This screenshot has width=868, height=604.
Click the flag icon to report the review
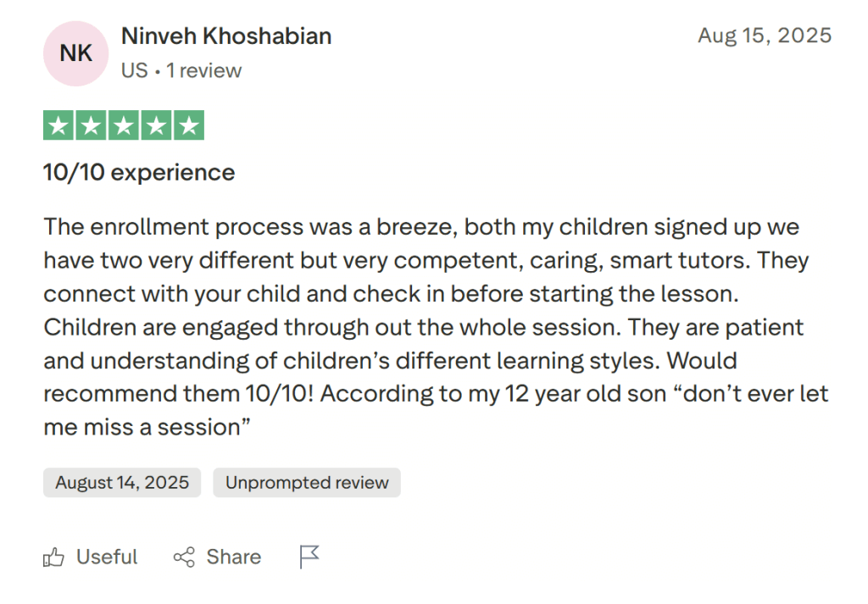(309, 555)
